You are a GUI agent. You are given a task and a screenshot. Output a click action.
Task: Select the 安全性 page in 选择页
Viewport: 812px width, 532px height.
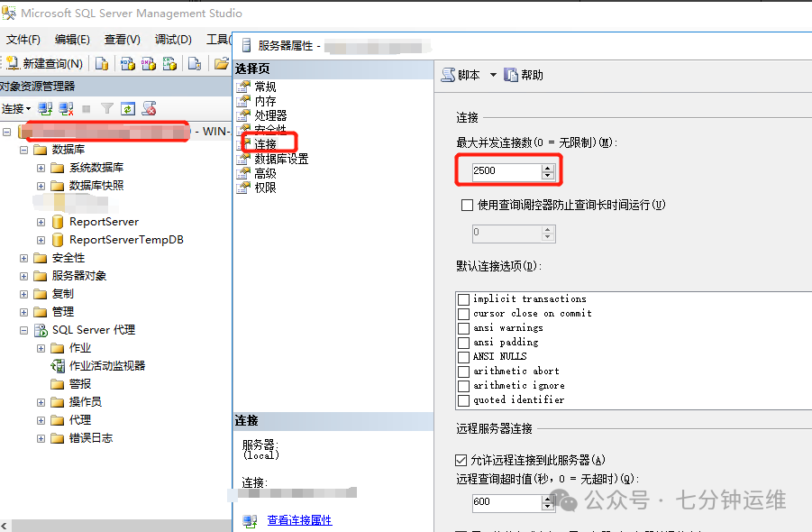(x=270, y=129)
